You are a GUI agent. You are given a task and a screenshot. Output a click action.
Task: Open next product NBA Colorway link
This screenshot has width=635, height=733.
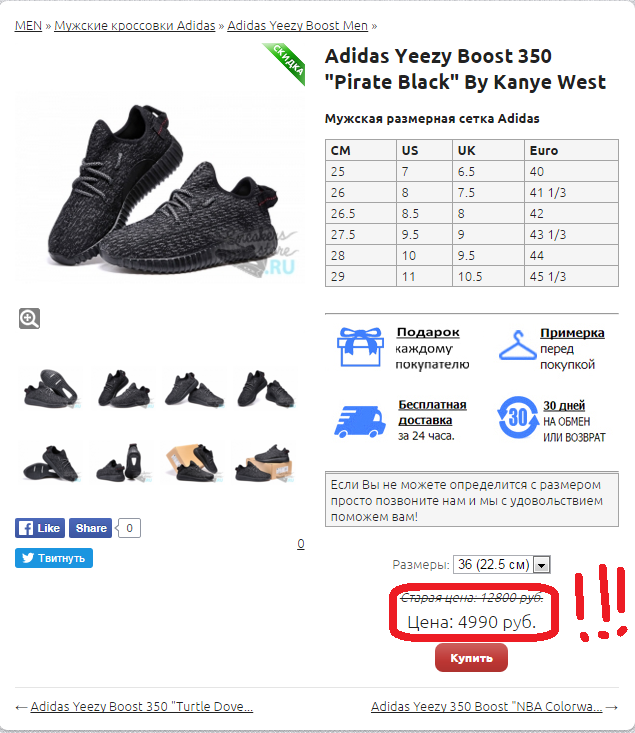(487, 706)
